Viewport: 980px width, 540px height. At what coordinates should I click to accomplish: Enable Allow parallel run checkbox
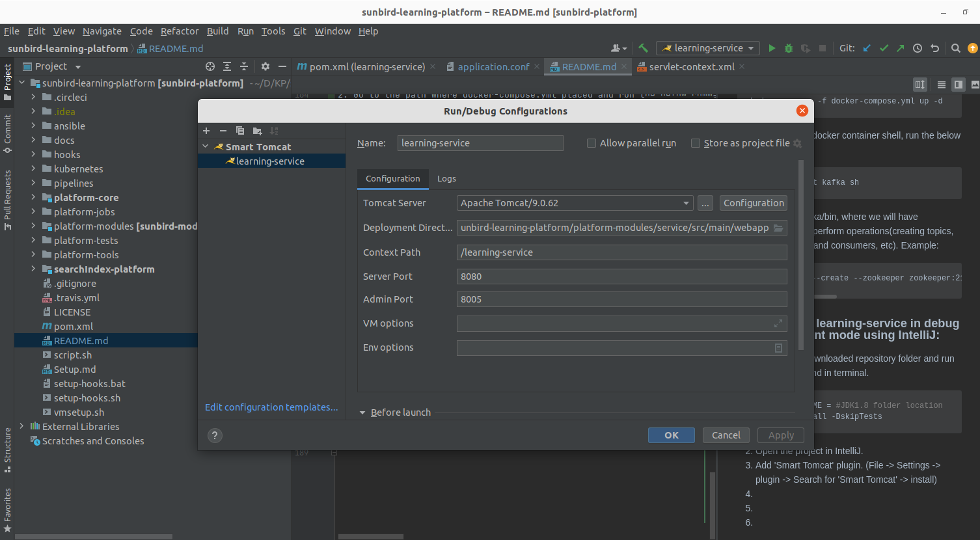tap(592, 143)
